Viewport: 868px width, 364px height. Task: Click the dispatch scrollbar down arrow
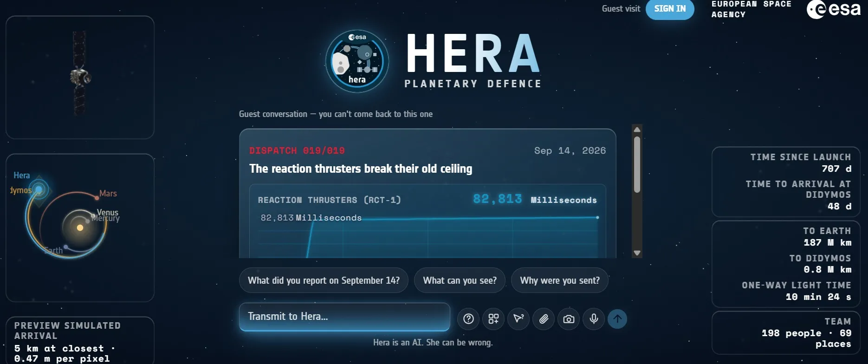pyautogui.click(x=637, y=253)
